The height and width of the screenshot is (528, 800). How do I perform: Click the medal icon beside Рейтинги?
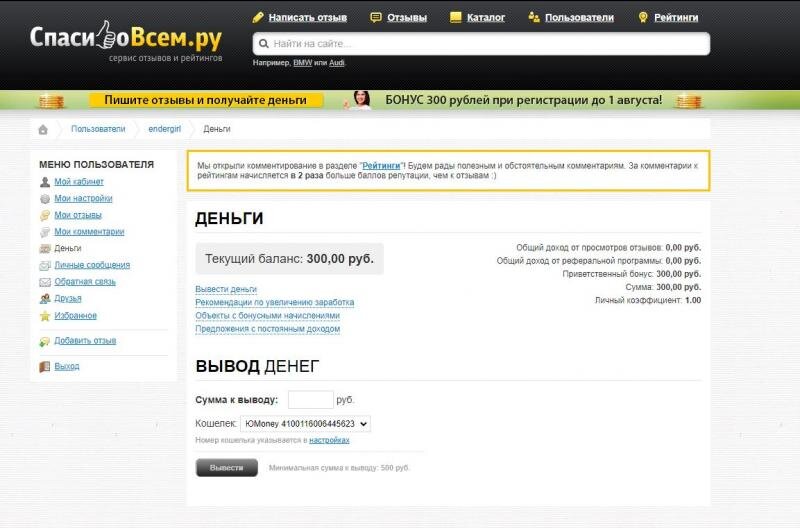[643, 17]
